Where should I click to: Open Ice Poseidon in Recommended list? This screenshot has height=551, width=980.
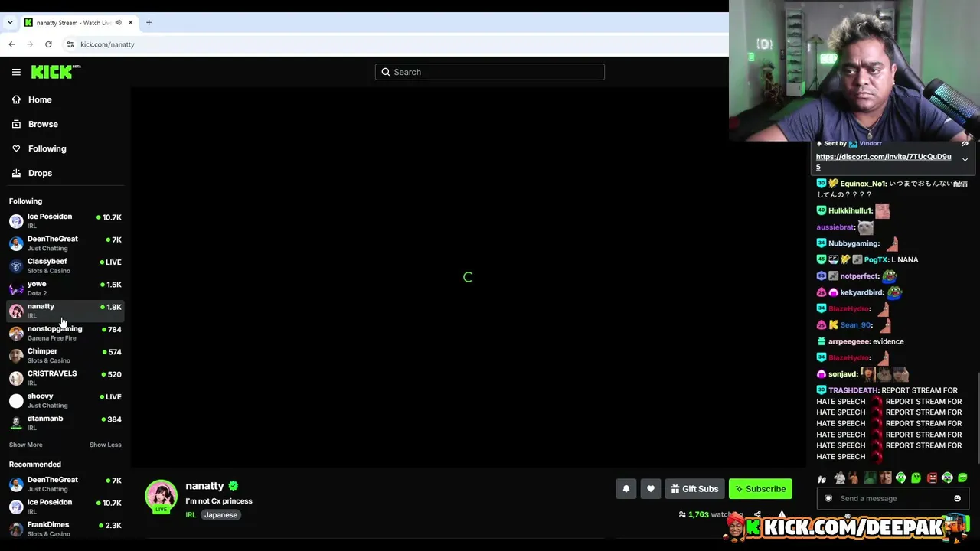coord(66,507)
